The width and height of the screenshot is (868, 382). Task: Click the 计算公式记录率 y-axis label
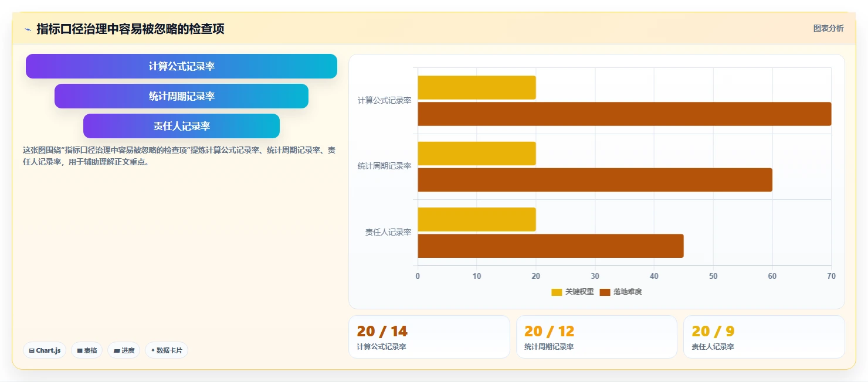point(385,100)
